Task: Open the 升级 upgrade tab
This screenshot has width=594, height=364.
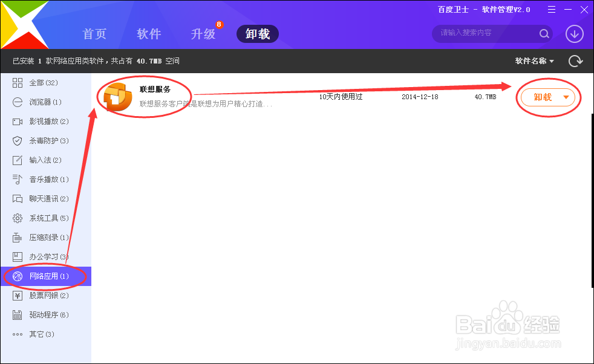Action: click(x=203, y=34)
